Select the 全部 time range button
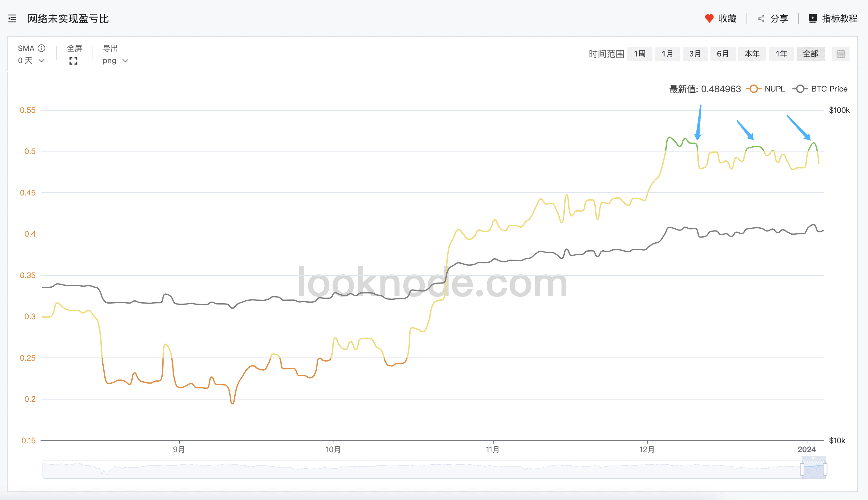868x500 pixels. pyautogui.click(x=811, y=54)
